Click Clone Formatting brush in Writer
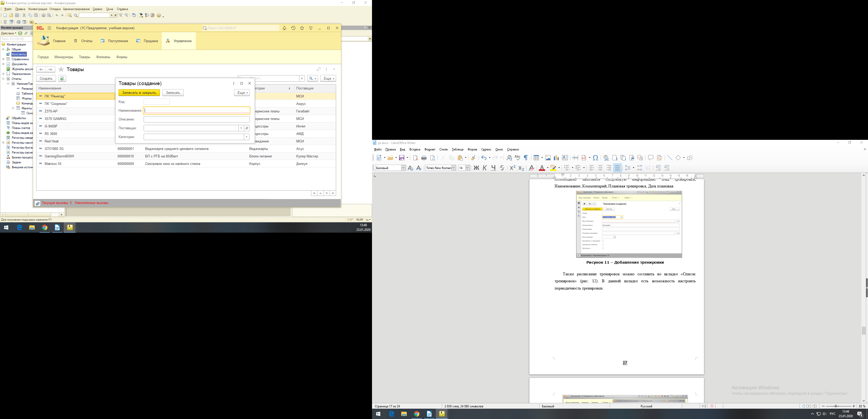Viewport: 868px width, 419px height. [474, 158]
